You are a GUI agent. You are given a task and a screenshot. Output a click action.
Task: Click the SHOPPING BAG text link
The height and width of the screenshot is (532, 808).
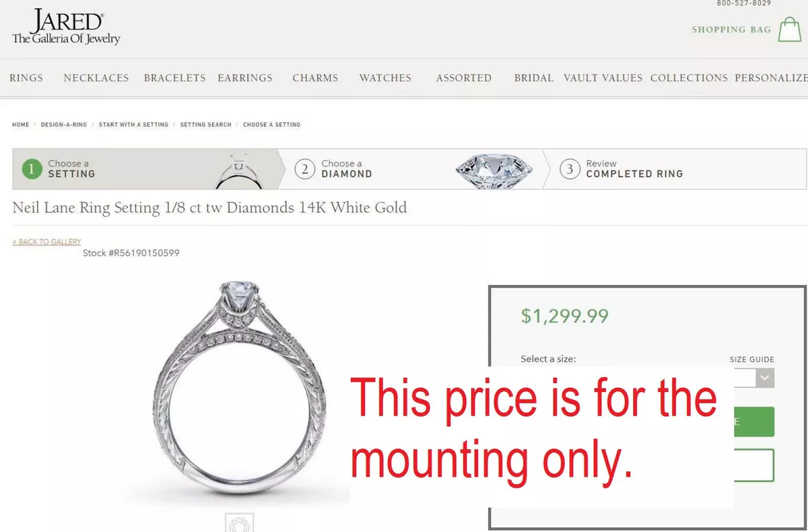click(731, 30)
